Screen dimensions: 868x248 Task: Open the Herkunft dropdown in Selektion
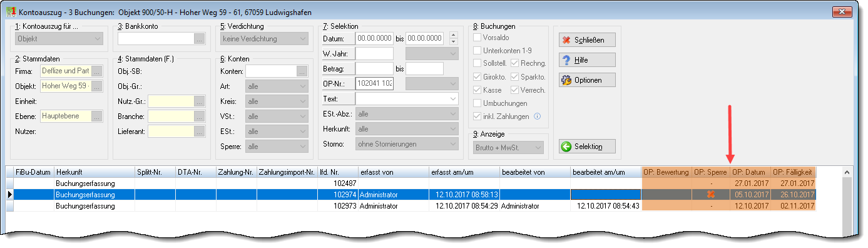coord(407,129)
